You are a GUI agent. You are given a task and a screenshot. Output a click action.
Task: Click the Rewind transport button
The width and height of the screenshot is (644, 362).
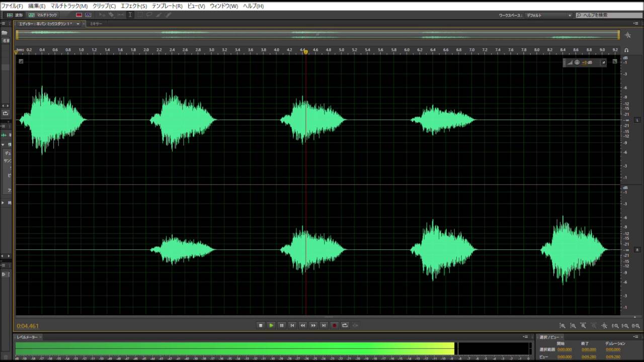(x=303, y=325)
